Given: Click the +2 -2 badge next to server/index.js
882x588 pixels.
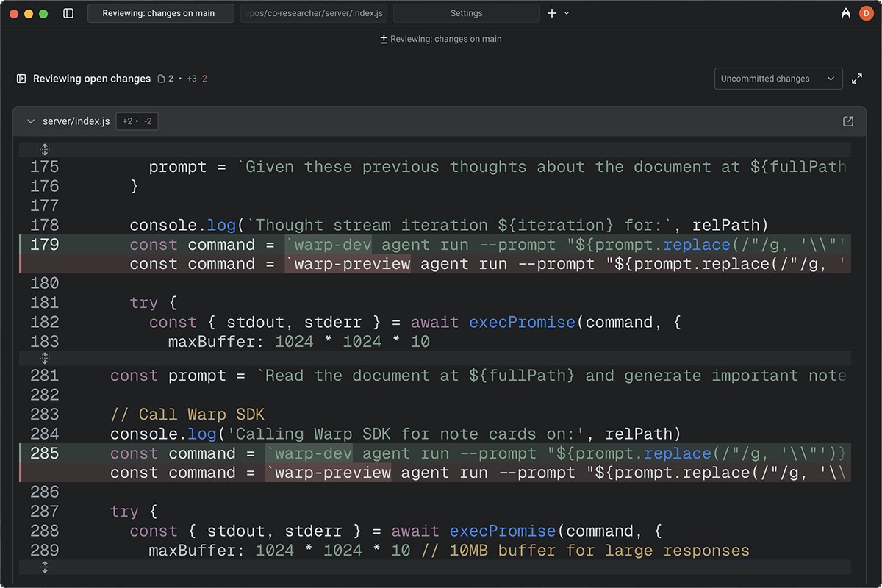Looking at the screenshot, I should (137, 121).
